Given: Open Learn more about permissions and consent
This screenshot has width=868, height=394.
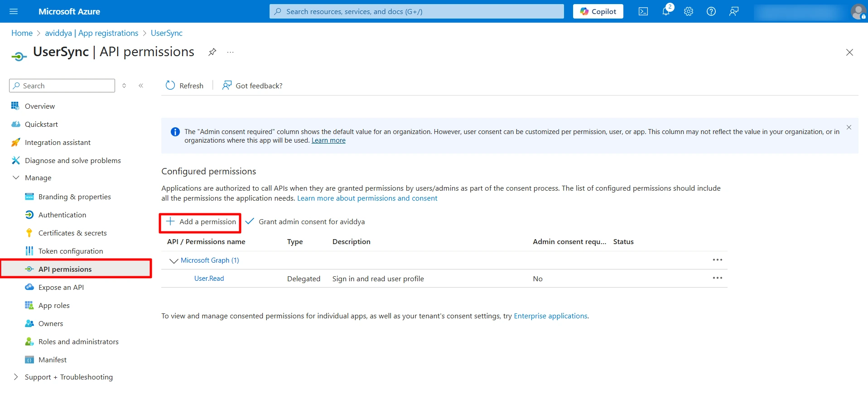Looking at the screenshot, I should (367, 198).
